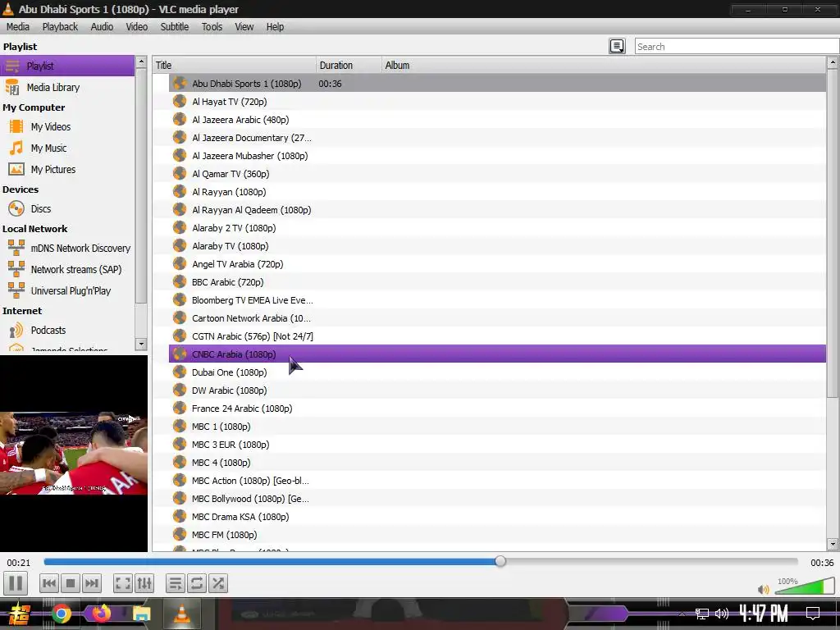Image resolution: width=840 pixels, height=630 pixels.
Task: Pause playback with the pause button
Action: (16, 583)
